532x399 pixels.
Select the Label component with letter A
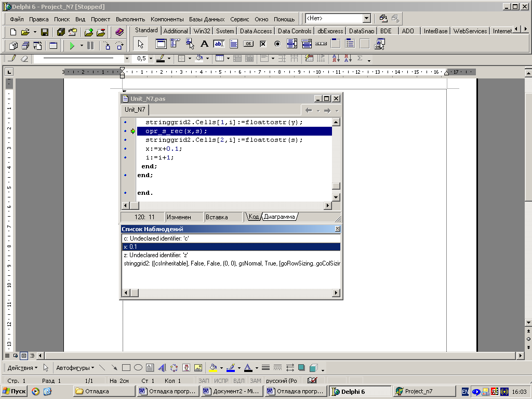pyautogui.click(x=204, y=44)
